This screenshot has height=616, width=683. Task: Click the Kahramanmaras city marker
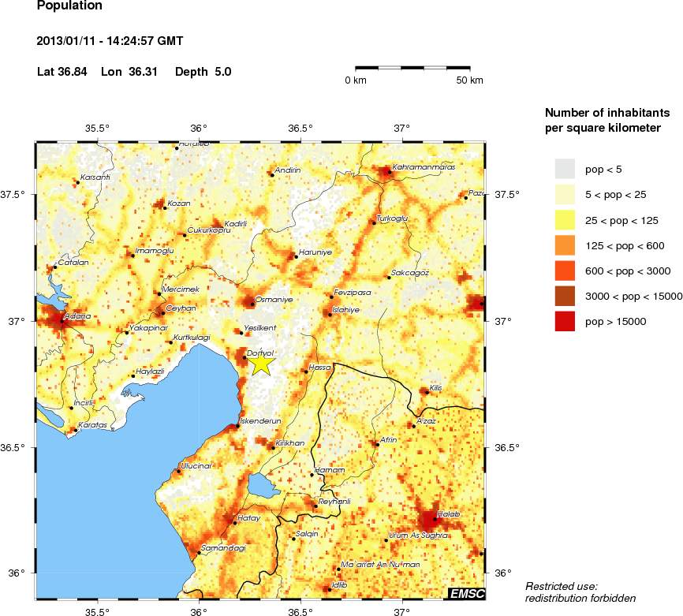(390, 172)
